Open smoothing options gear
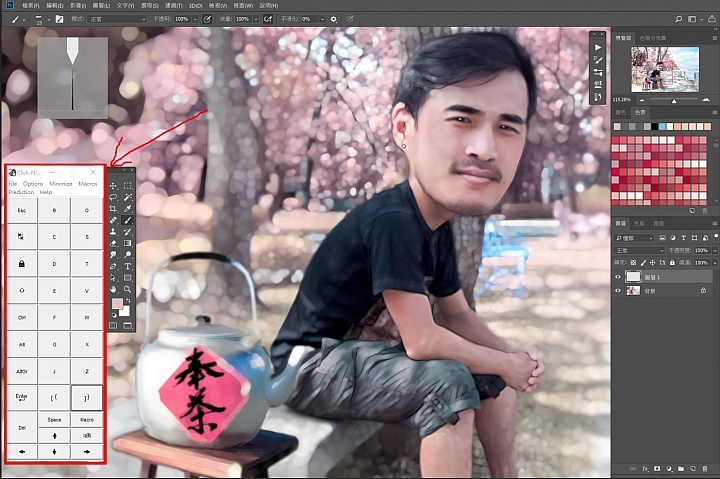Screen dimensions: 720x479 [x=334, y=19]
